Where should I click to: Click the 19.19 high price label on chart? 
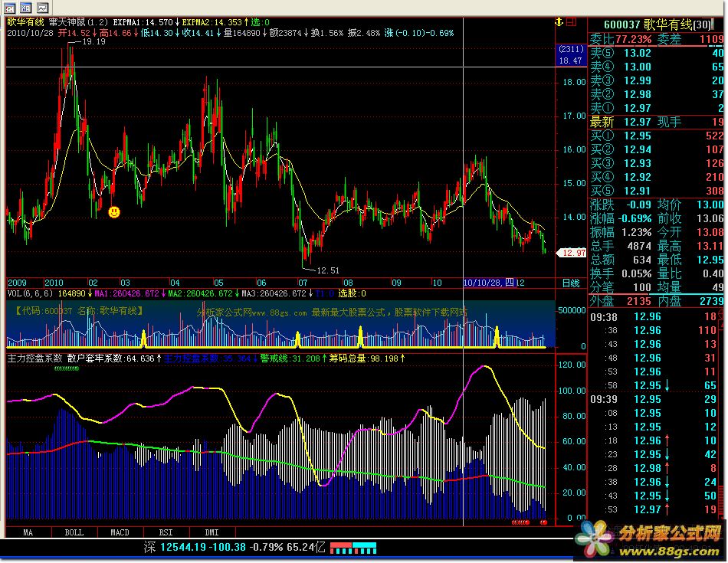click(x=93, y=42)
